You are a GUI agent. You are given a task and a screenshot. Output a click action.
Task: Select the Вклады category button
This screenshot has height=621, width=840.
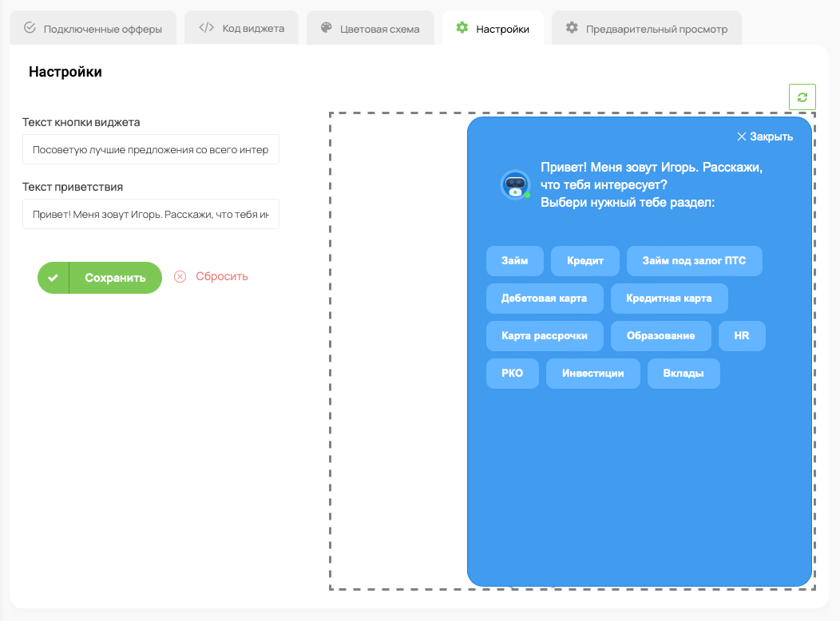(683, 374)
